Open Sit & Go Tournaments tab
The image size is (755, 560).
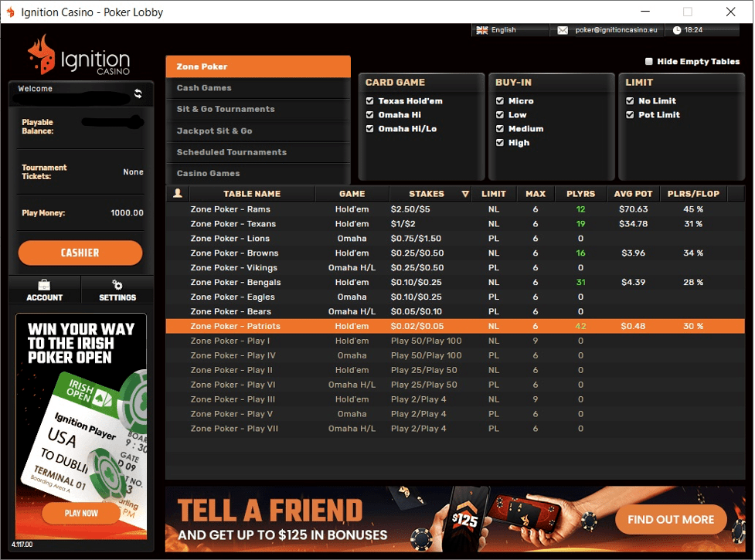coord(258,109)
